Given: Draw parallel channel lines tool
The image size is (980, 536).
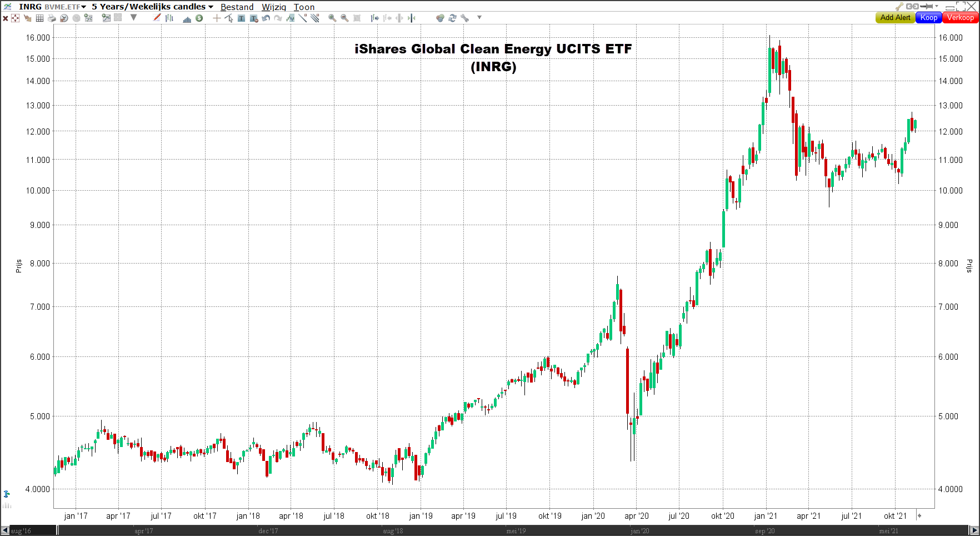Looking at the screenshot, I should click(315, 18).
